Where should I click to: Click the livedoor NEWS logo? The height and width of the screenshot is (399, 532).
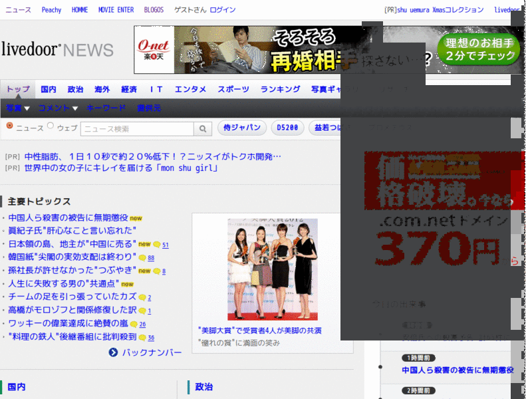(57, 49)
